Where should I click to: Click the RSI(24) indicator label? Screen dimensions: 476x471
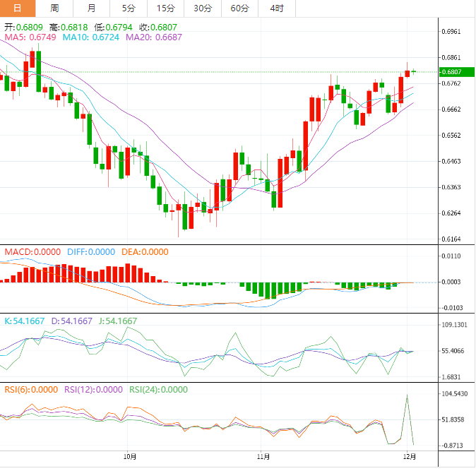coord(158,389)
